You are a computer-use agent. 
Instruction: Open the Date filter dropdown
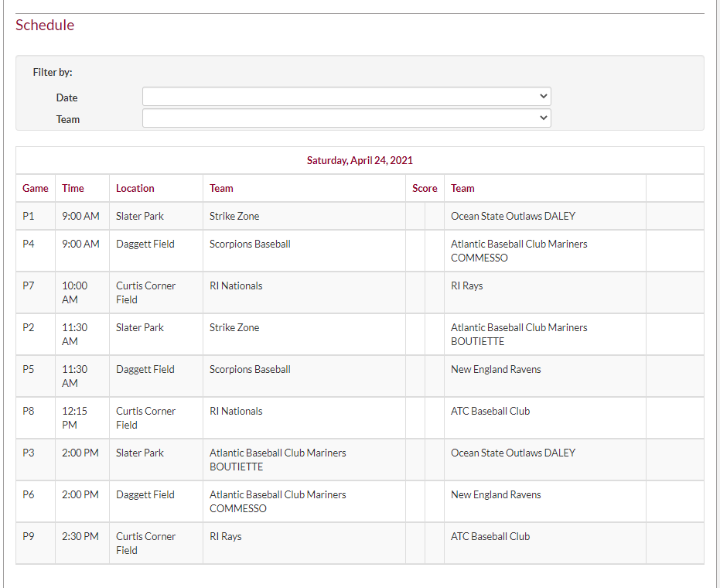(346, 97)
